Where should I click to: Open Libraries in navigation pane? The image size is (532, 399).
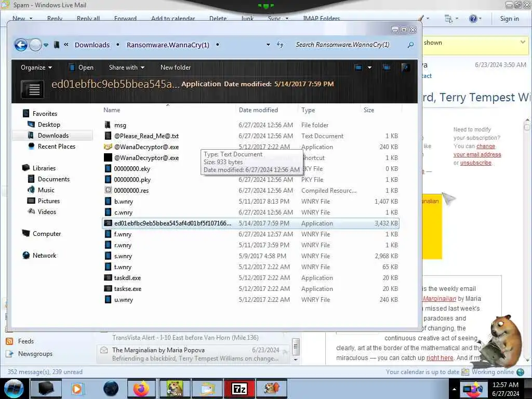44,168
